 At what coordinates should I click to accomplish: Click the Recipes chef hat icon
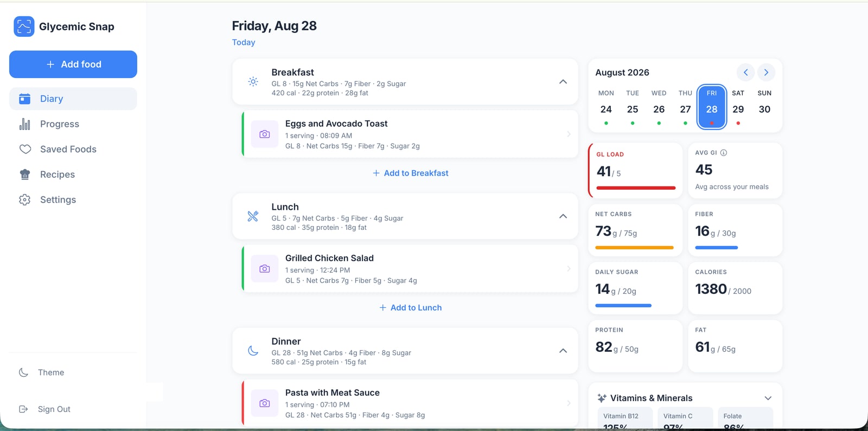25,175
